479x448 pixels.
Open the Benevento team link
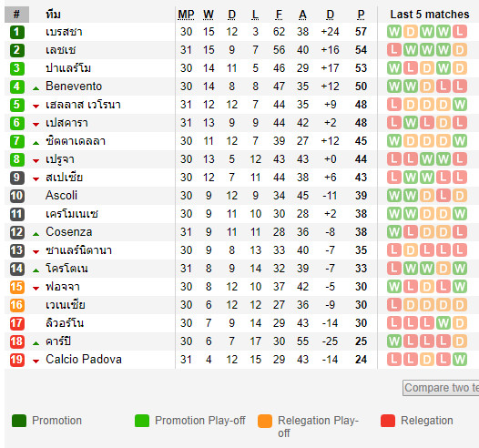pos(74,87)
